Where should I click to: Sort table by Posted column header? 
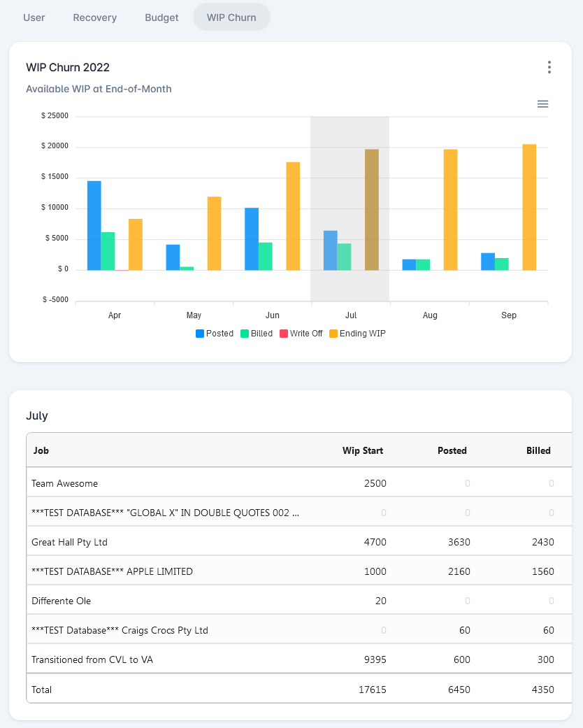[x=452, y=450]
